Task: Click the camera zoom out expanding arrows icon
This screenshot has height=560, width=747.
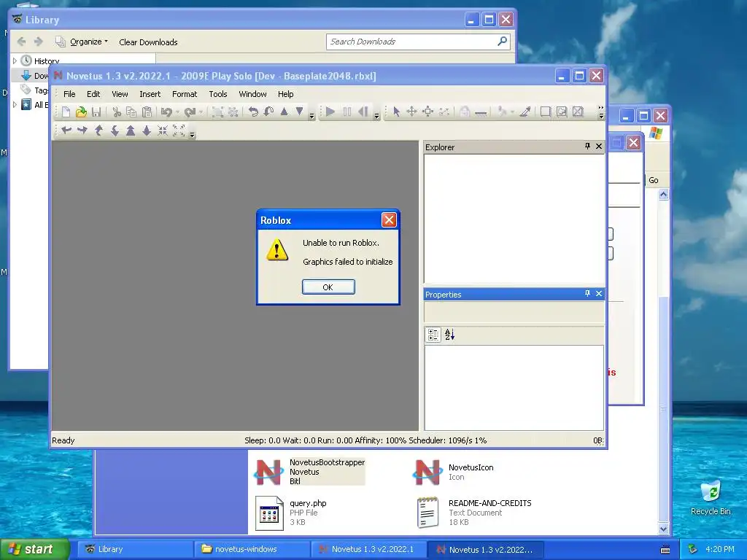Action: (179, 131)
